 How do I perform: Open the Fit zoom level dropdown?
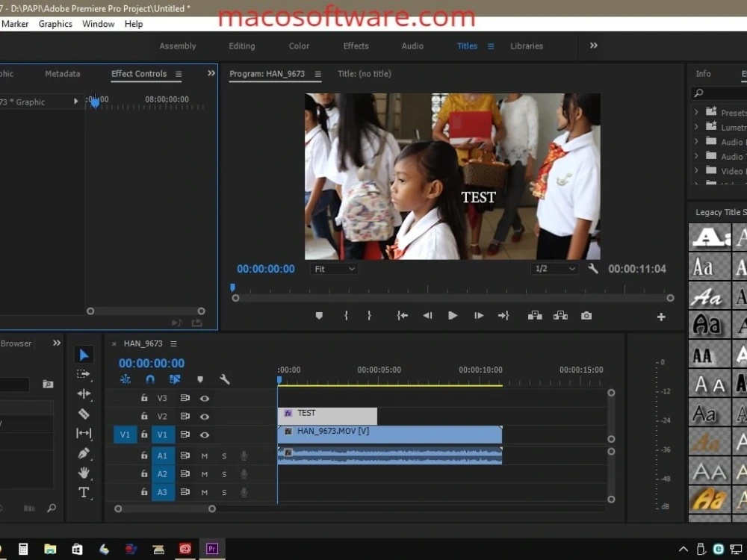tap(335, 269)
